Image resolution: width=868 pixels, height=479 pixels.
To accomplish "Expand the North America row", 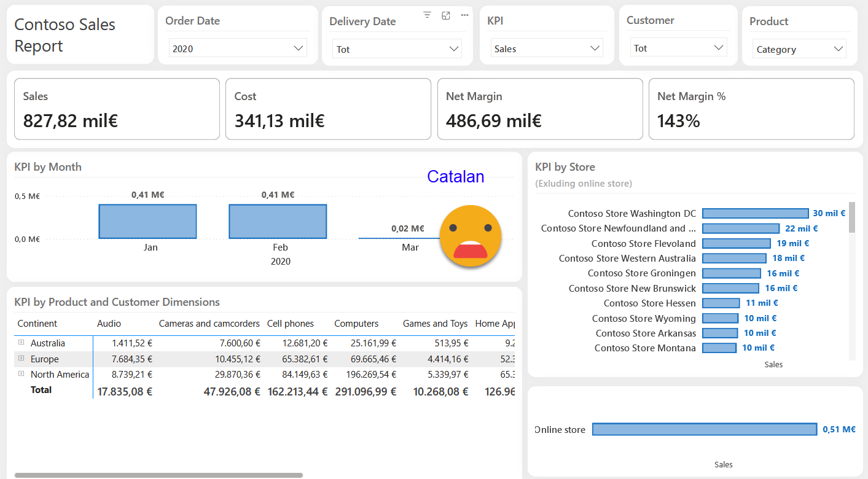I will click(x=22, y=374).
